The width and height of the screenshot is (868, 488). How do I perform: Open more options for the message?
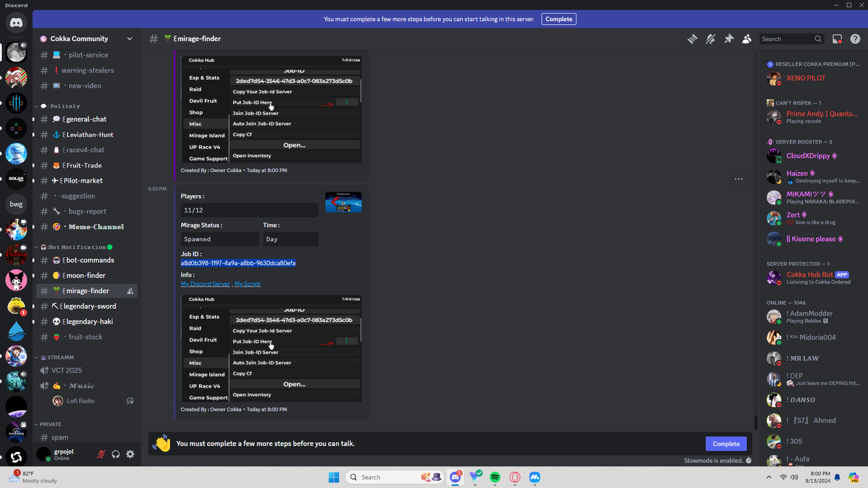[739, 179]
